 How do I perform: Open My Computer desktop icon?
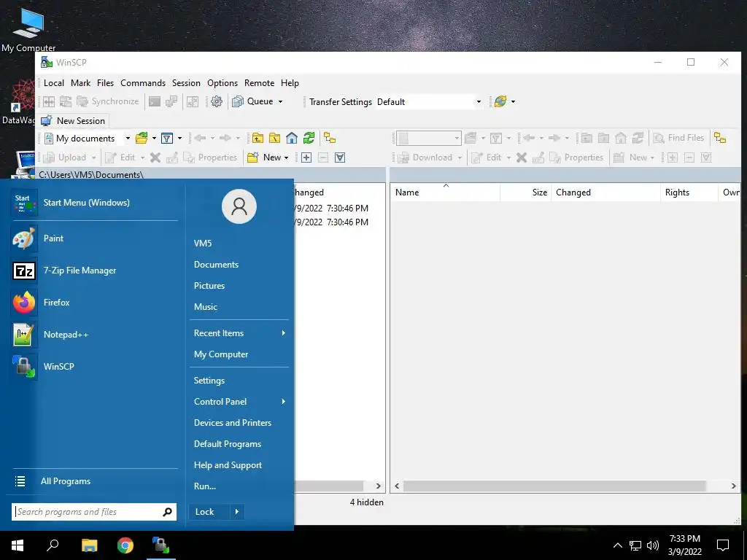click(x=28, y=29)
